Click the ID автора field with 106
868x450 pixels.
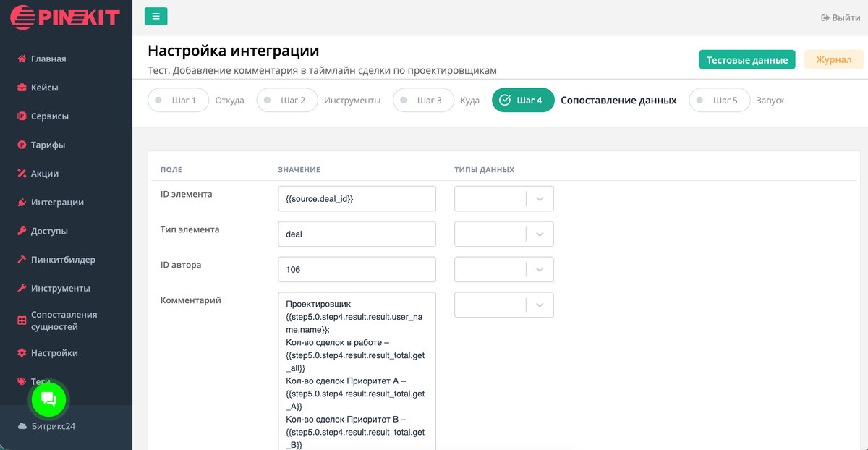[357, 269]
